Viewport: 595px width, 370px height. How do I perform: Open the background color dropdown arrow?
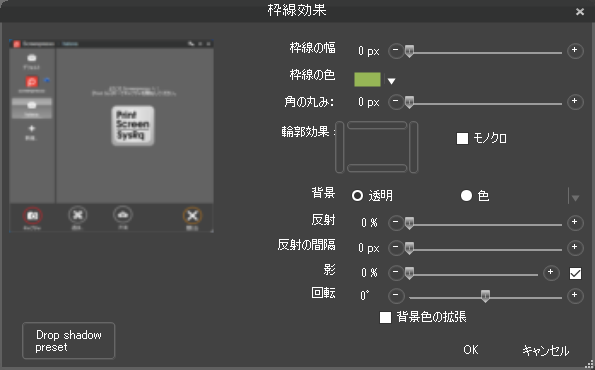click(575, 198)
